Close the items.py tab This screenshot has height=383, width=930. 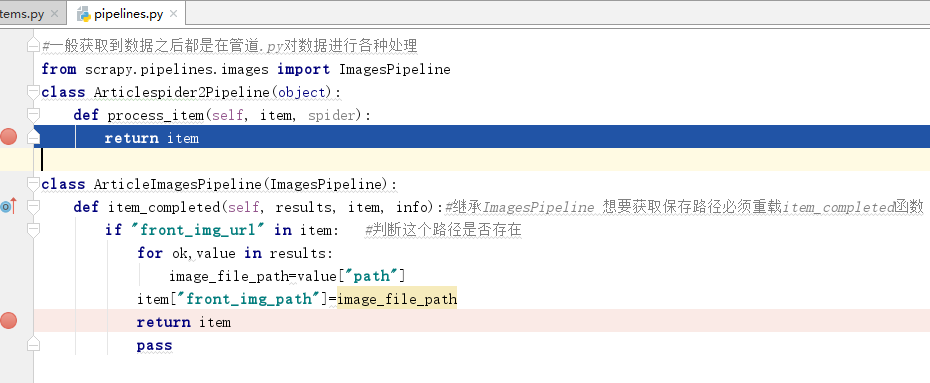pos(55,14)
